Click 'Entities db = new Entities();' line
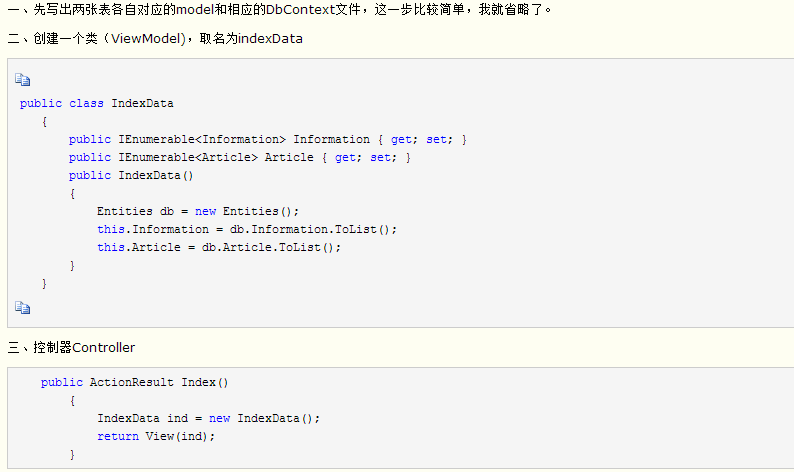The image size is (794, 472). click(198, 211)
